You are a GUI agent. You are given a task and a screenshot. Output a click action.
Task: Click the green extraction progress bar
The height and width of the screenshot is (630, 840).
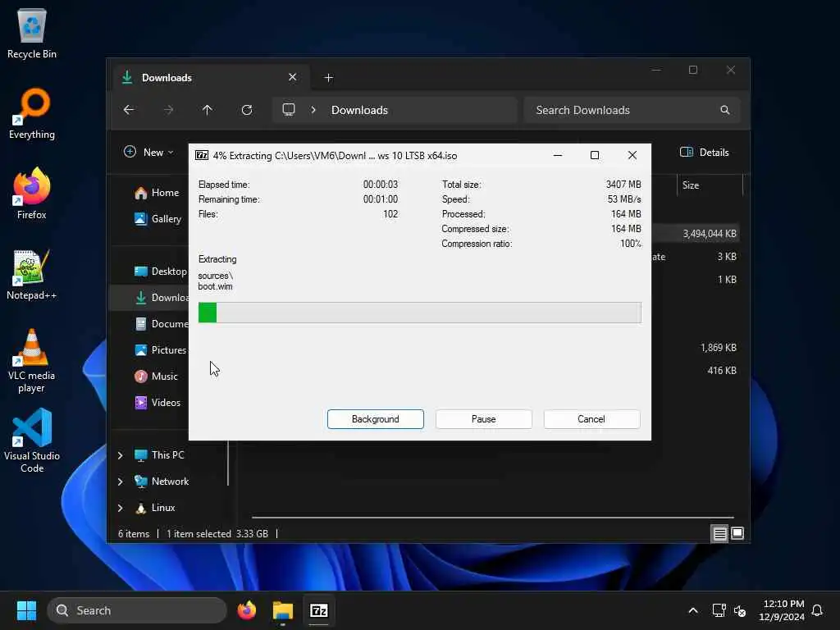tap(419, 313)
